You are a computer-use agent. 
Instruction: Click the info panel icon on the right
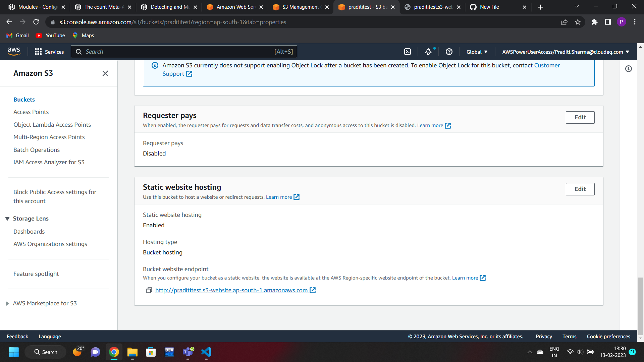[629, 69]
